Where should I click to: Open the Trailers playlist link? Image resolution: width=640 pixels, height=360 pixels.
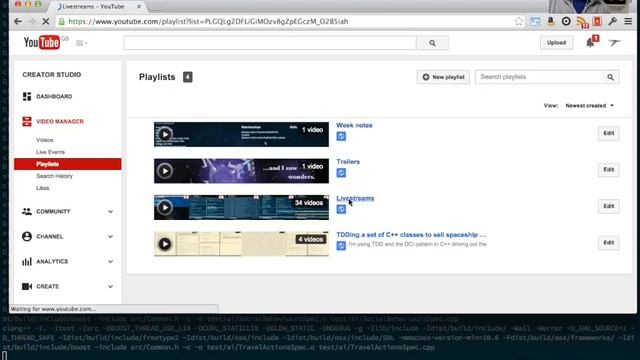pos(348,162)
